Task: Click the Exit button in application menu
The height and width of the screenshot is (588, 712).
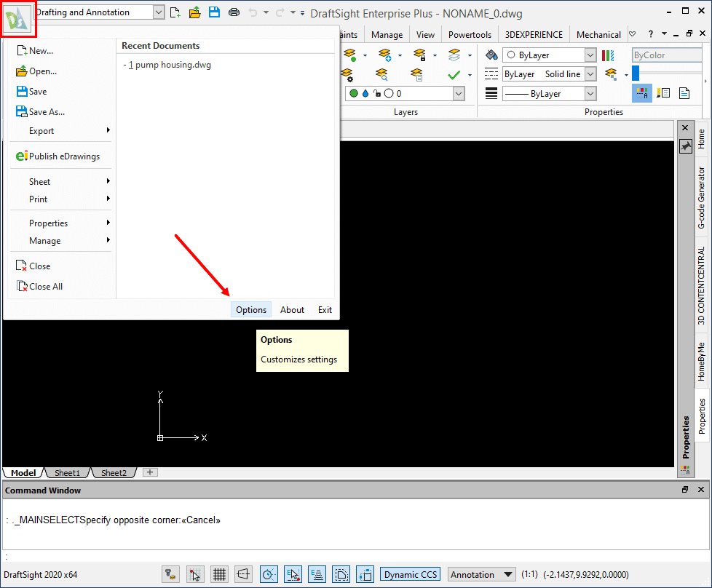Action: [x=325, y=310]
